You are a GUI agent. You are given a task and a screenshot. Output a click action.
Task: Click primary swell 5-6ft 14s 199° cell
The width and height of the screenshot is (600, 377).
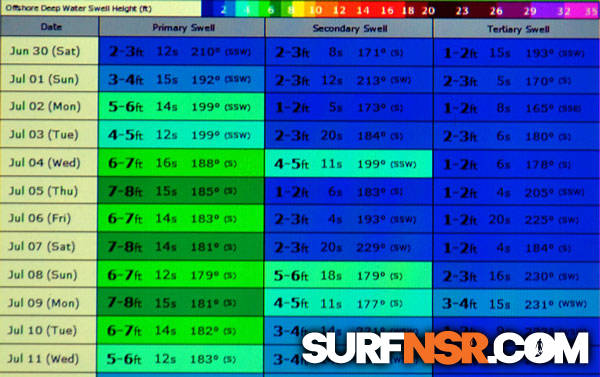click(x=181, y=107)
